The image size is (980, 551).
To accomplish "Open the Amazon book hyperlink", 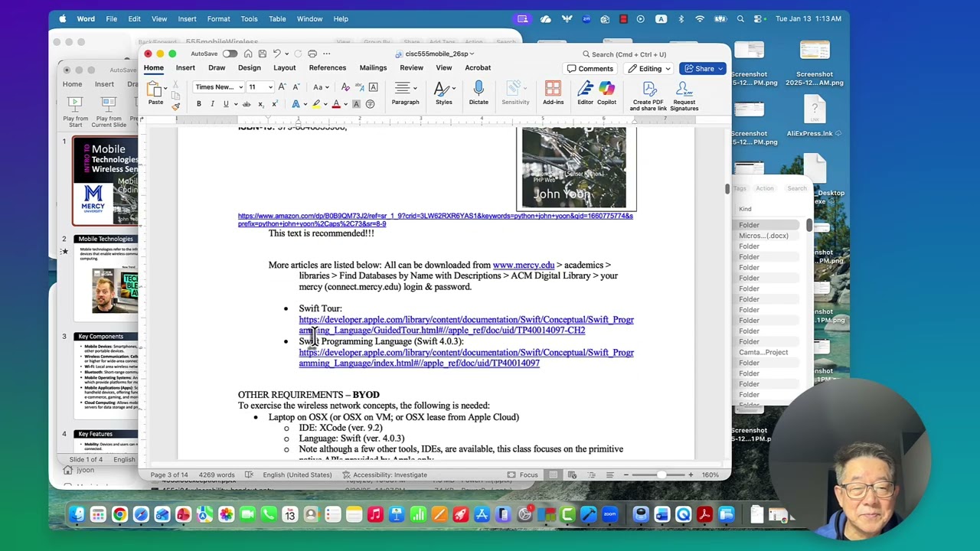I will 435,220.
